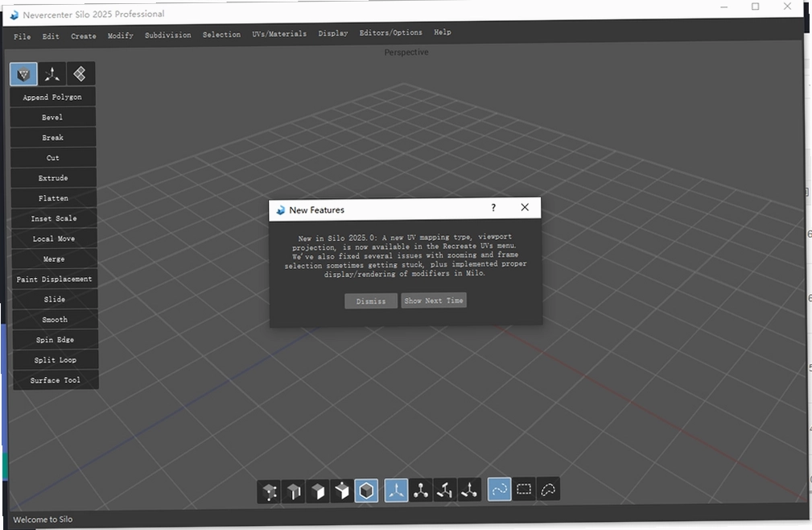Click the Extrude tool button
812x530 pixels.
[53, 178]
